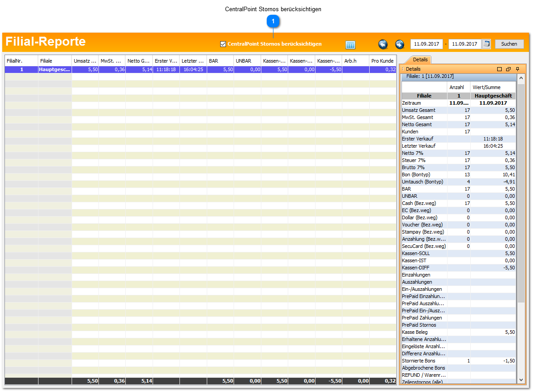This screenshot has width=533, height=392.
Task: Switch to the Details tab
Action: pyautogui.click(x=420, y=60)
